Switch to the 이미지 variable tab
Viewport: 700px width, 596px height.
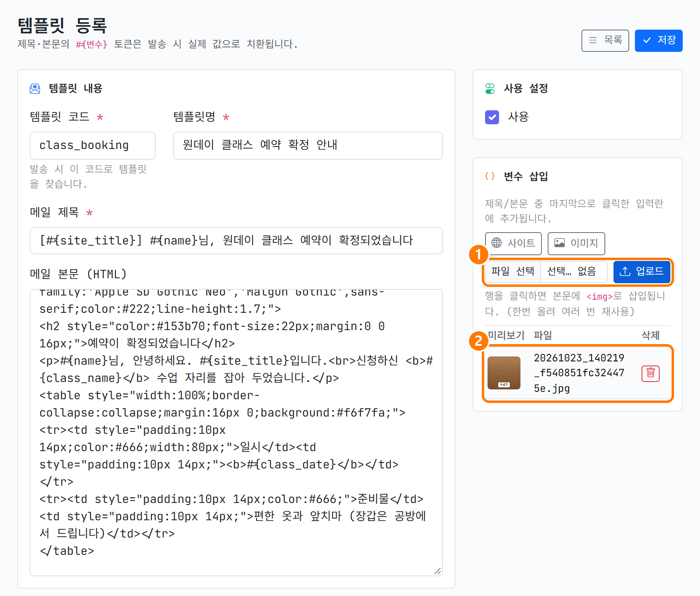(576, 243)
